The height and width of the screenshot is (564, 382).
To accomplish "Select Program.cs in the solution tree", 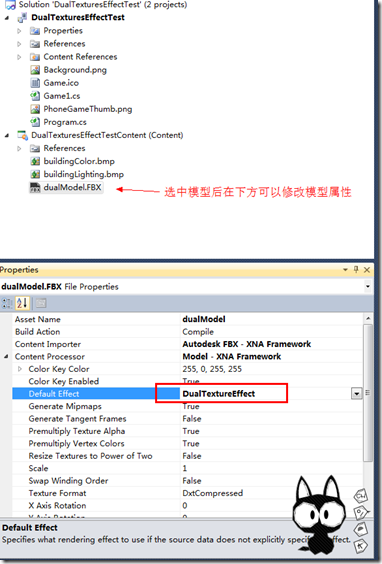I will (65, 122).
